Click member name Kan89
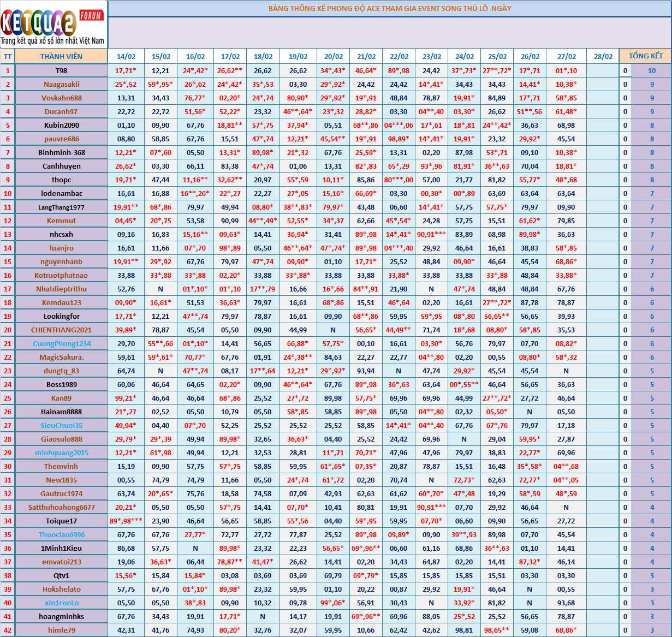This screenshot has height=637, width=672. pos(61,398)
